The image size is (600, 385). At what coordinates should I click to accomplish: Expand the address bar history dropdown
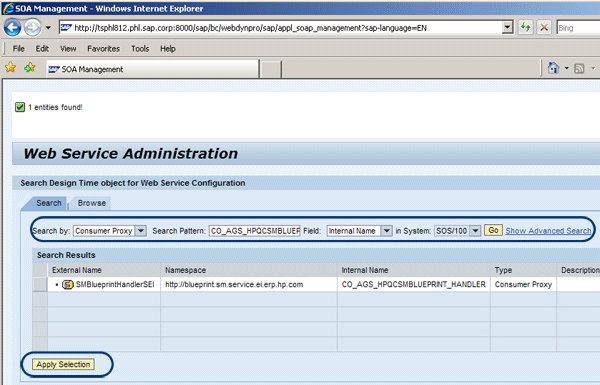[x=507, y=28]
